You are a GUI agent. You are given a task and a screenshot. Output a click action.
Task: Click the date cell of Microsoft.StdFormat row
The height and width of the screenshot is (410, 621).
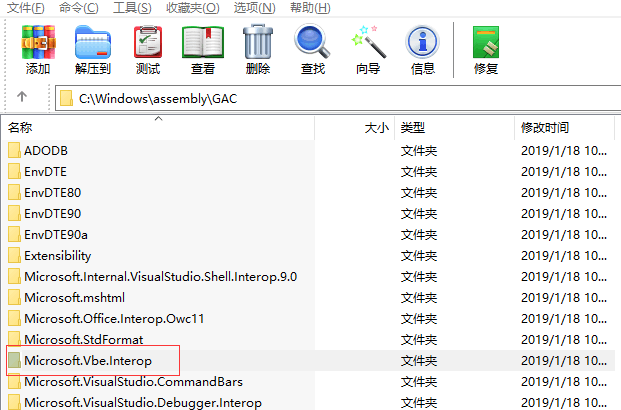coord(564,339)
